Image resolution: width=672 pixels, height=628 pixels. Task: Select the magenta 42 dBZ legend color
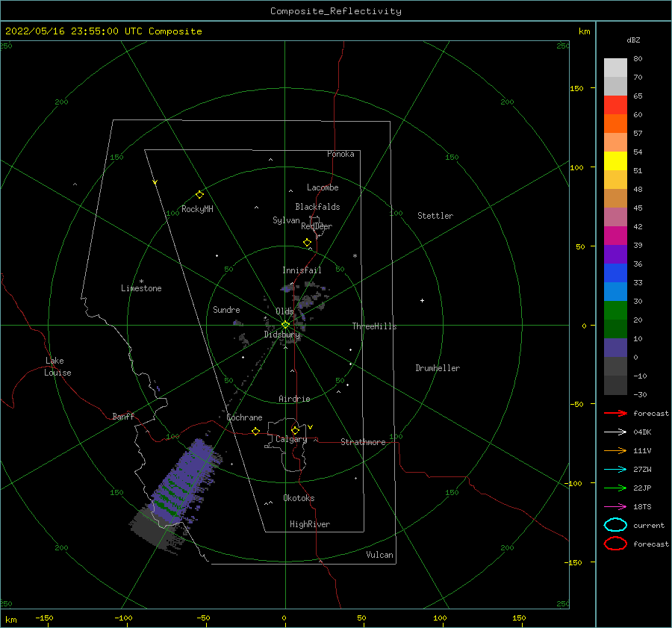[x=615, y=235]
